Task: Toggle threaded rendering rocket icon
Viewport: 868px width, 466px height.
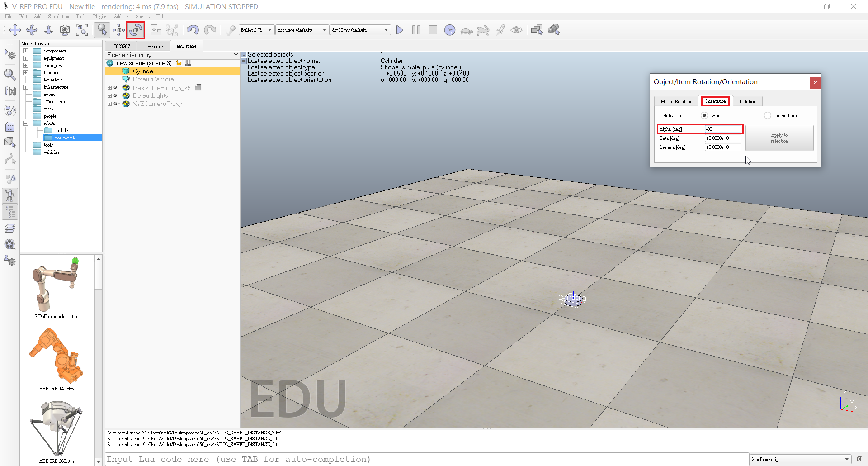Action: pyautogui.click(x=500, y=30)
